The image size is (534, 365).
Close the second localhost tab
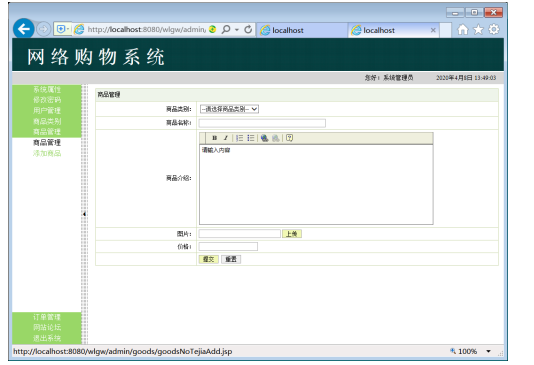(x=433, y=30)
